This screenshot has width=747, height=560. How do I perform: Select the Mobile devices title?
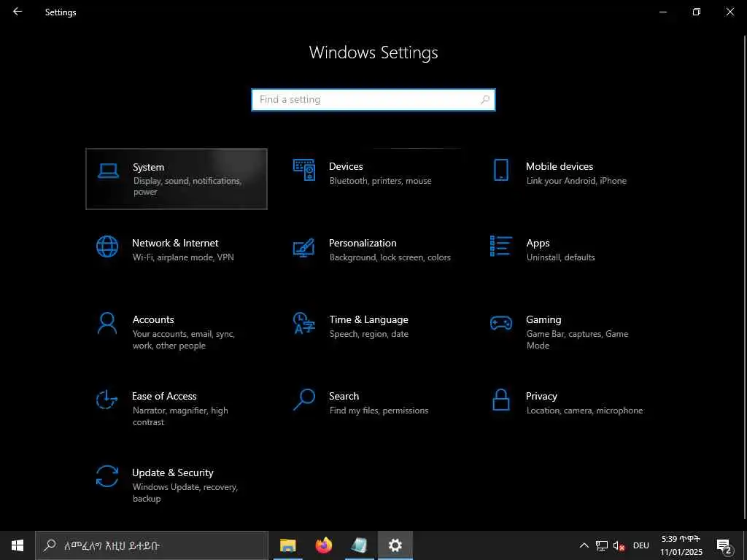pos(560,166)
